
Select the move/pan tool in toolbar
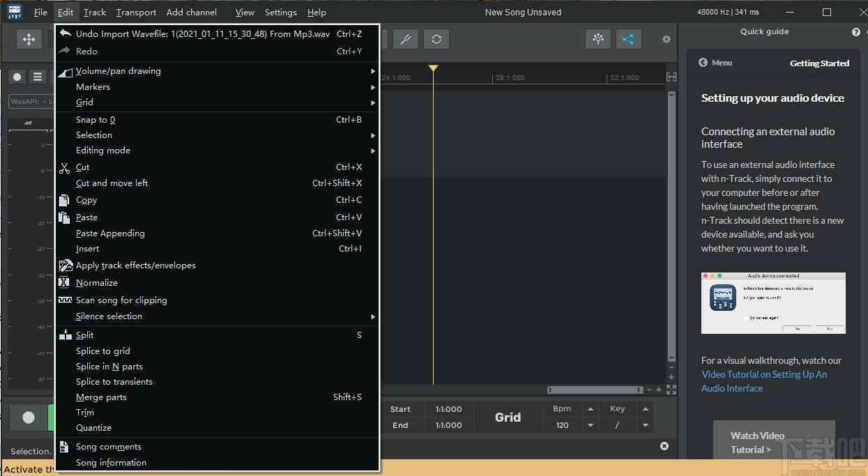pos(29,40)
